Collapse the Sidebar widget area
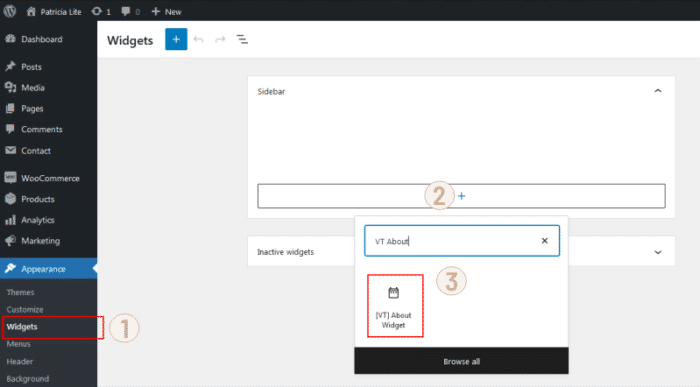Image resolution: width=700 pixels, height=387 pixels. (x=658, y=91)
